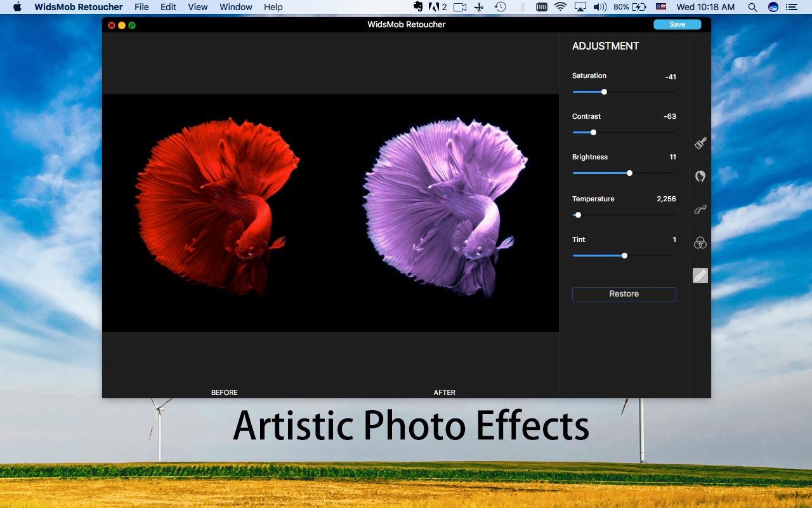Open the Window menu
Viewport: 812px width, 508px height.
(x=236, y=7)
